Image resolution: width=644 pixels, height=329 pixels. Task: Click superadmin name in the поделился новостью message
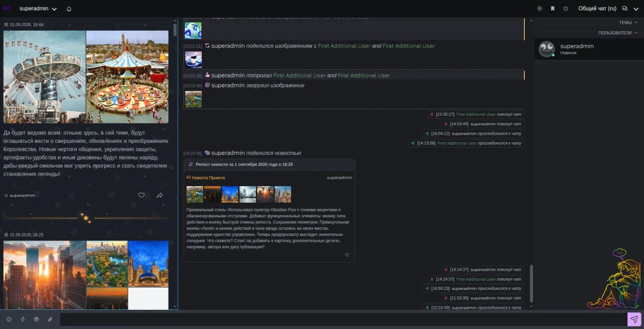228,153
